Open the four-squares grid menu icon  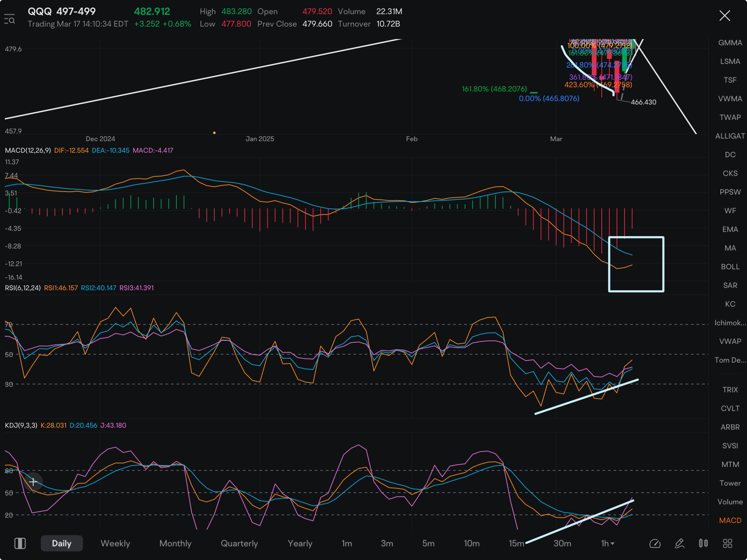(728, 543)
